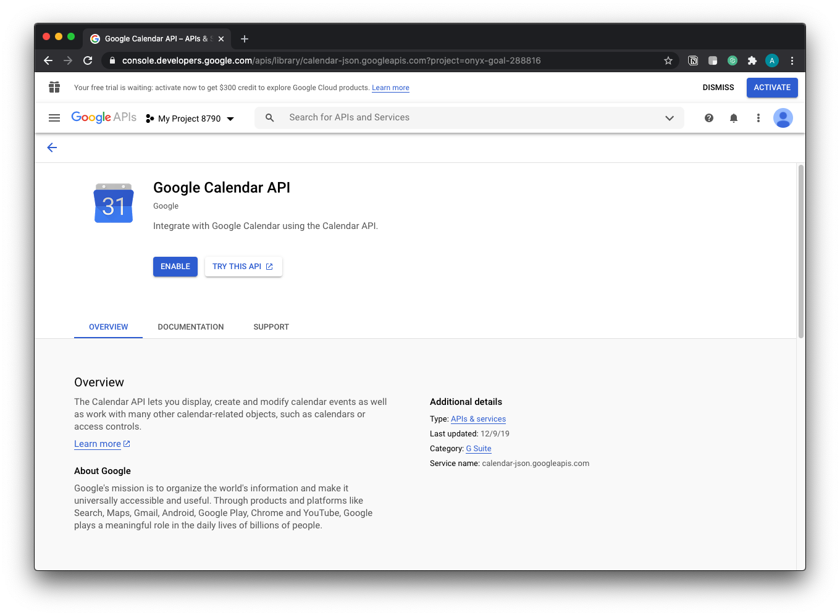Switch to the Support tab
840x616 pixels.
tap(271, 327)
